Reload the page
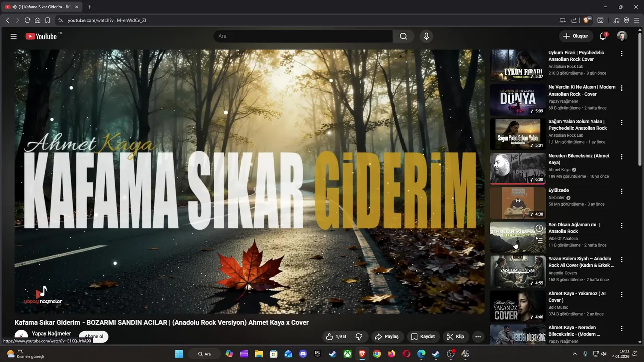Screen dimensions: 644x362 click(27, 20)
